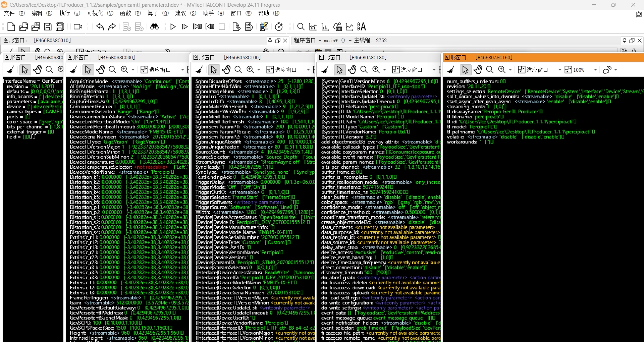Expand the zoom dropdown arrow in window H466B0A8C130
Image resolution: width=644 pixels, height=342 pixels.
(385, 70)
